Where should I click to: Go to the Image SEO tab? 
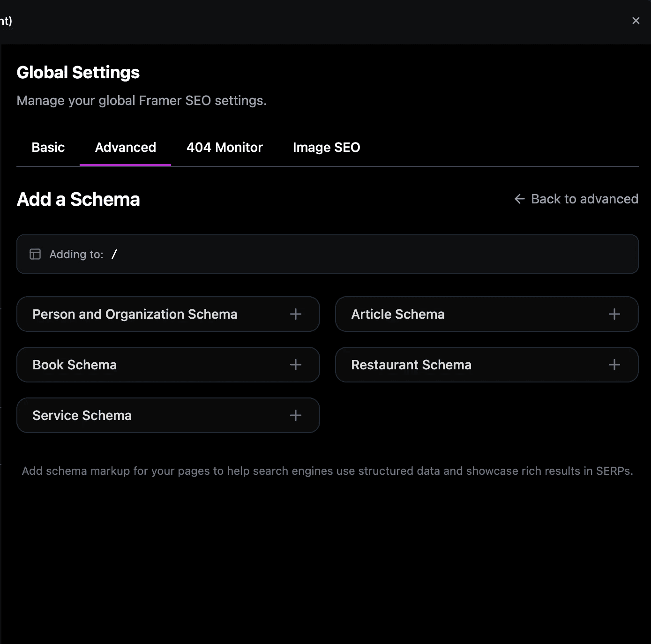pyautogui.click(x=326, y=147)
